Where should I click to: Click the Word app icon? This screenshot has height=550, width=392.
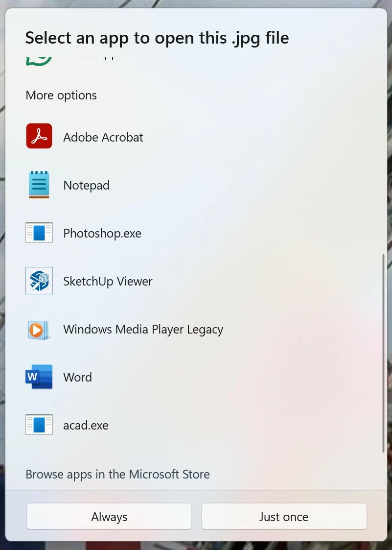[x=39, y=377]
